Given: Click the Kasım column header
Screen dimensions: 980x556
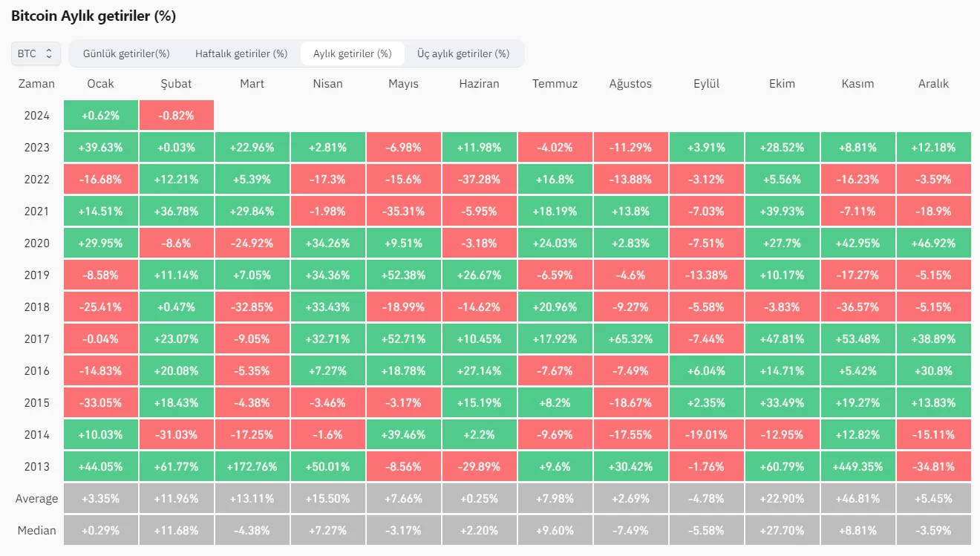Looking at the screenshot, I should tap(858, 84).
